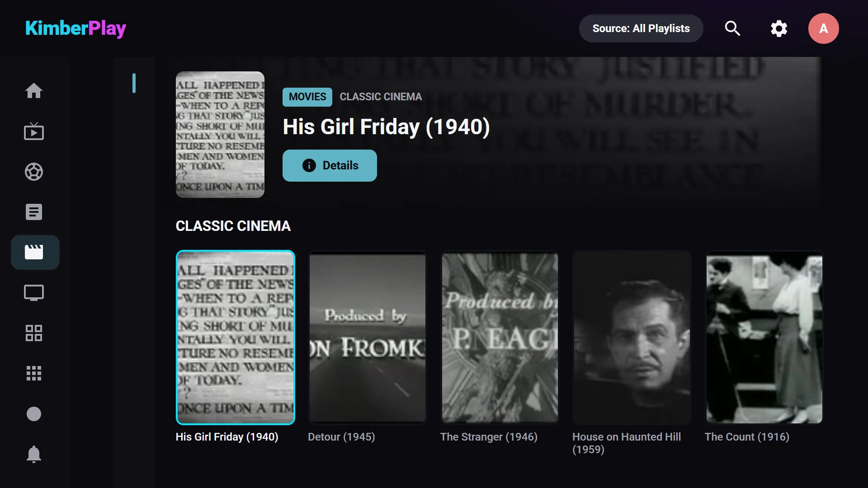868x488 pixels.
Task: Select the Movies clapperboard icon
Action: pyautogui.click(x=35, y=252)
